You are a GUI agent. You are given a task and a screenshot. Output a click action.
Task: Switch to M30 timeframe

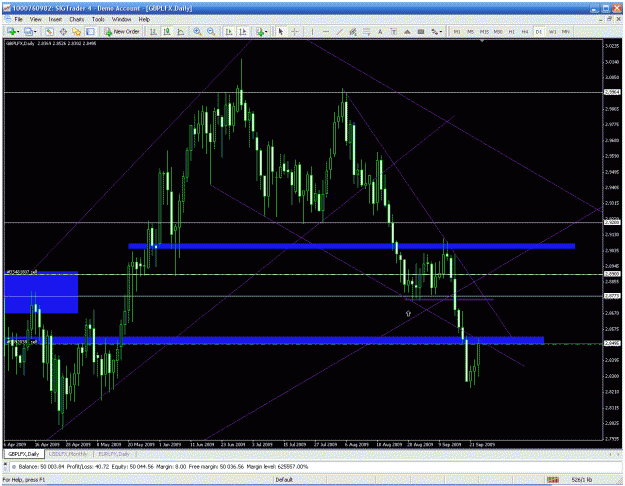coord(498,31)
